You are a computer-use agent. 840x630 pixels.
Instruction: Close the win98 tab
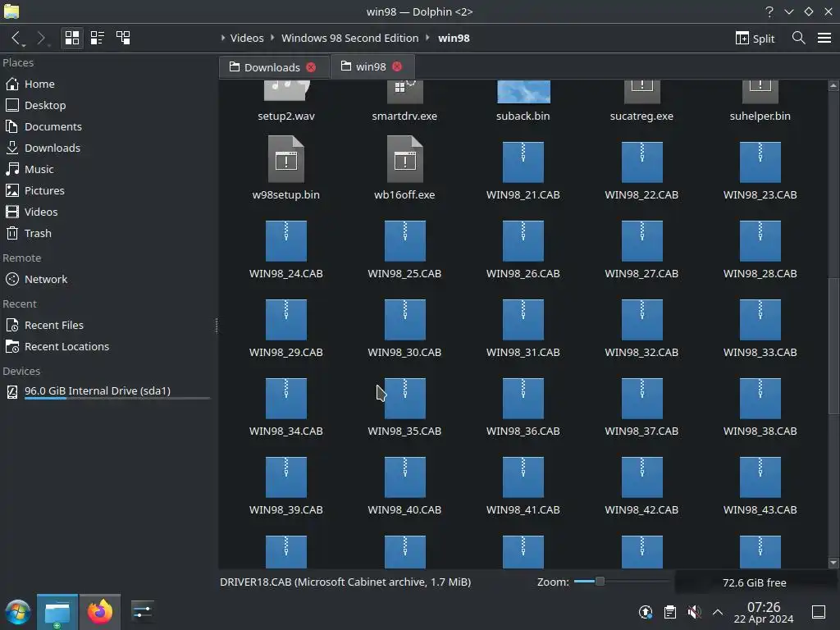397,66
